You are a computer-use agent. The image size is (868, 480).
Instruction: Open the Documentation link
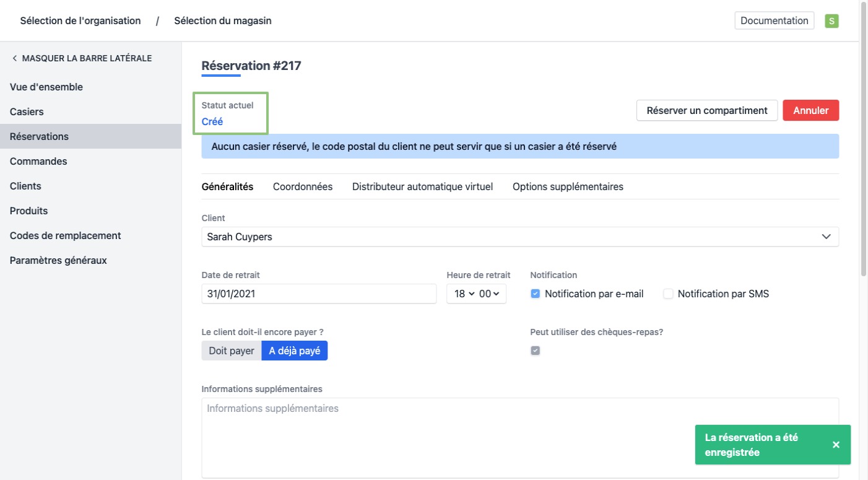[x=774, y=20]
